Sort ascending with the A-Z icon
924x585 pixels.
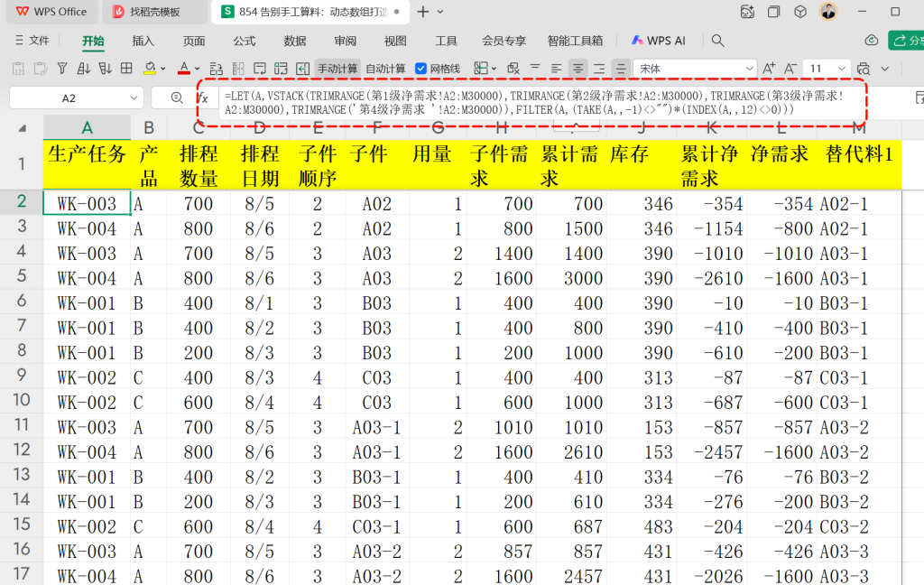(x=84, y=69)
